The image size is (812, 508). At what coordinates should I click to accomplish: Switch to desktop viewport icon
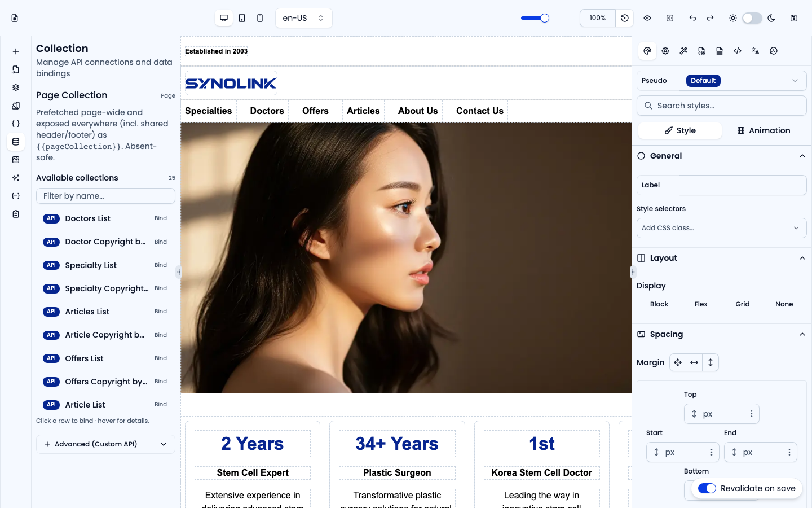click(x=224, y=18)
